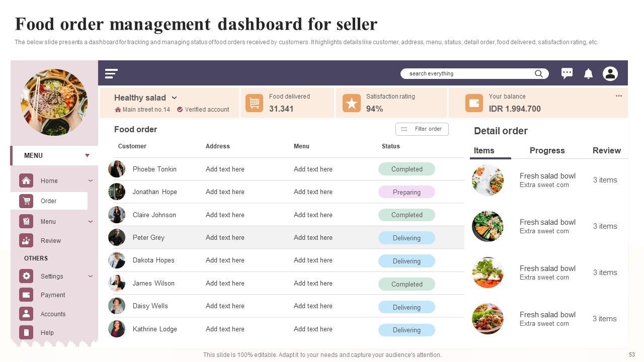Collapse the MENU section triangle

(x=87, y=155)
